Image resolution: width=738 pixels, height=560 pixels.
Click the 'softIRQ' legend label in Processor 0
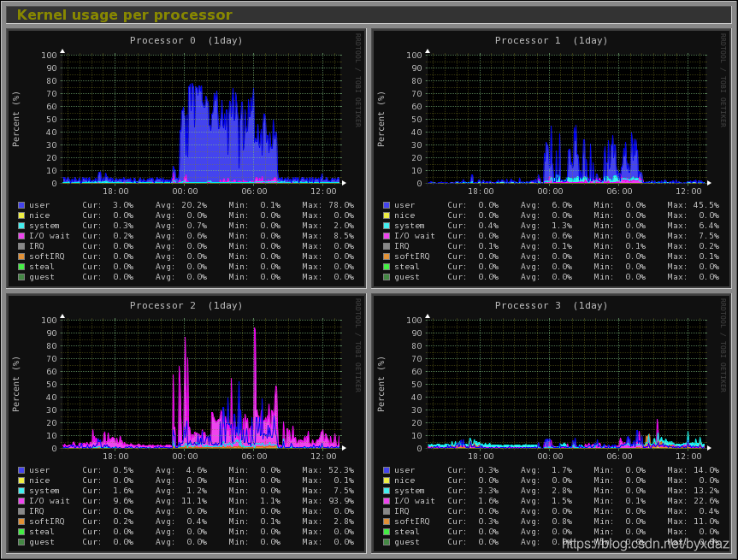pyautogui.click(x=46, y=256)
